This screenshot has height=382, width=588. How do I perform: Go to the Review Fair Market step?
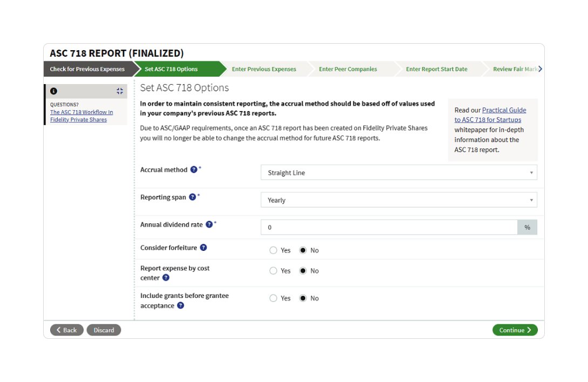point(515,69)
